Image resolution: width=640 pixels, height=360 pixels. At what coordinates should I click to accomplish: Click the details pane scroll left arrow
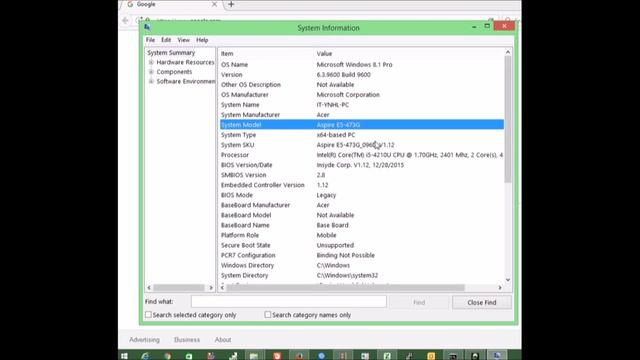click(222, 288)
